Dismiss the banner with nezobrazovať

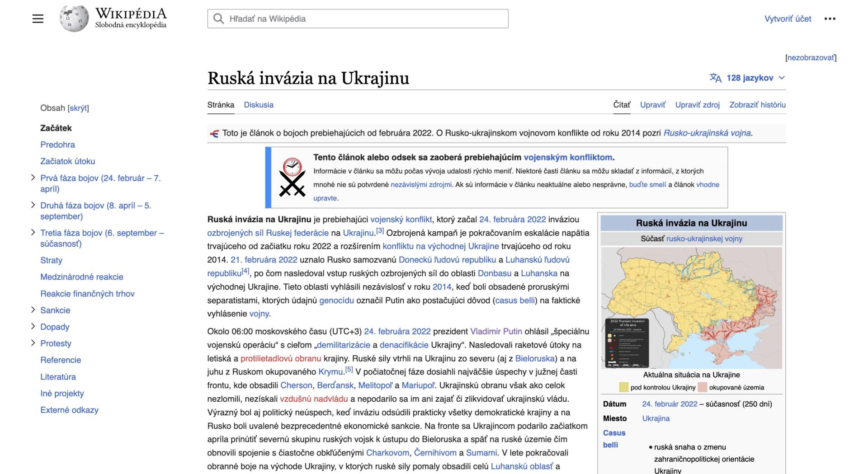pos(811,57)
